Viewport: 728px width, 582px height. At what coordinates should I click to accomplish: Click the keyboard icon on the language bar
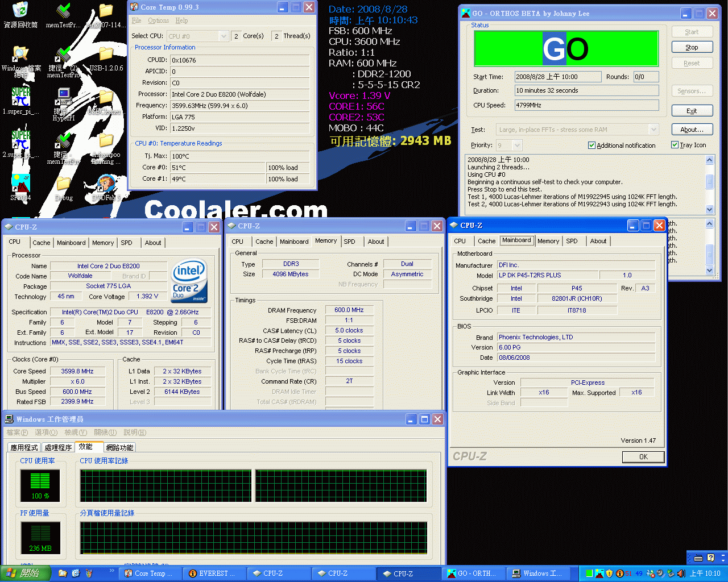click(698, 558)
